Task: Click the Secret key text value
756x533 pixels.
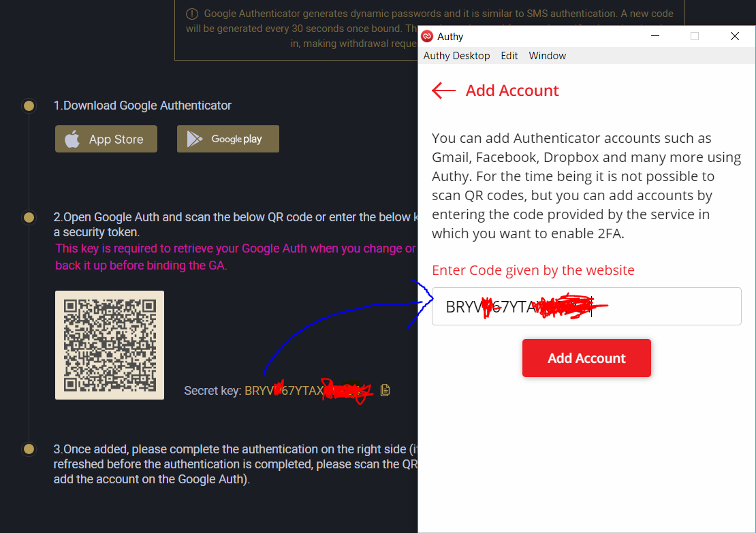Action: click(308, 390)
